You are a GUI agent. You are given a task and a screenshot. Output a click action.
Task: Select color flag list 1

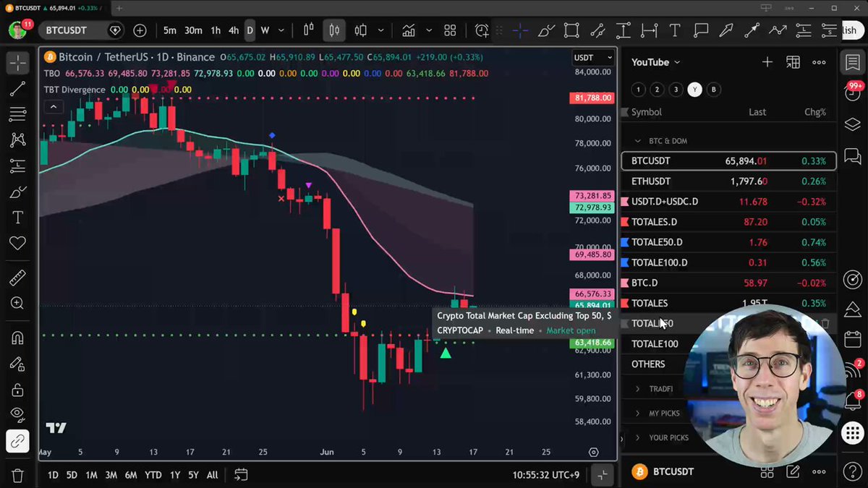(x=638, y=90)
